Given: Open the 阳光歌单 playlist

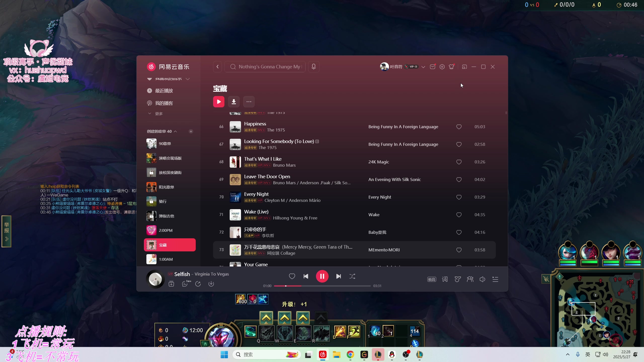Looking at the screenshot, I should click(170, 187).
